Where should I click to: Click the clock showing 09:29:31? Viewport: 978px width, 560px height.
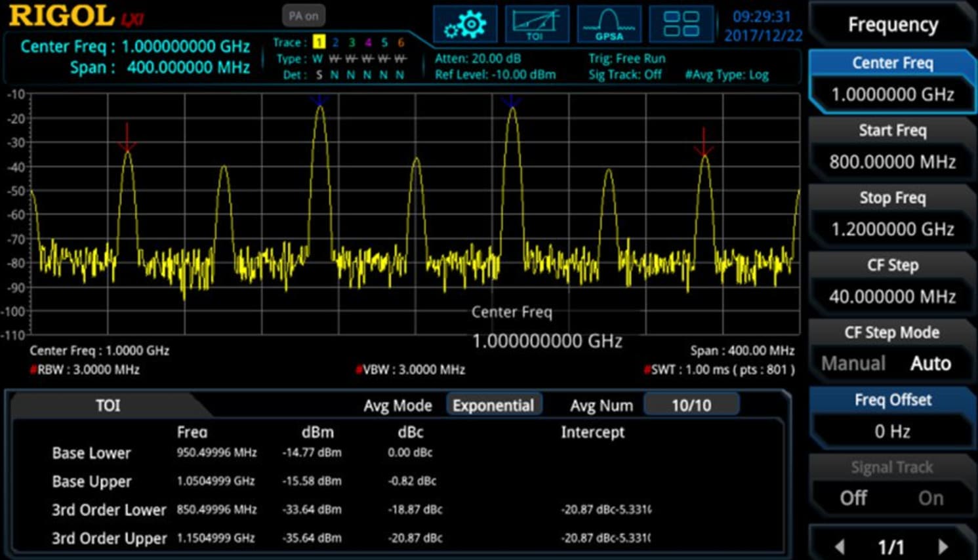click(x=760, y=18)
